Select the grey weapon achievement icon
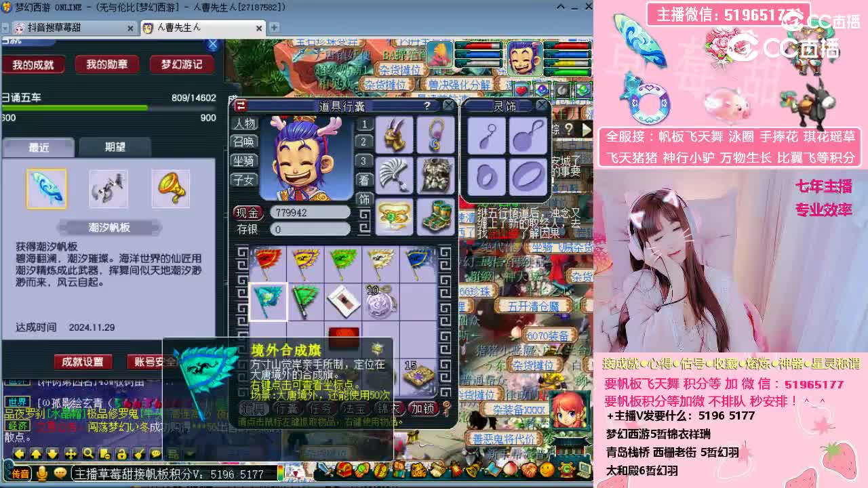 point(108,188)
